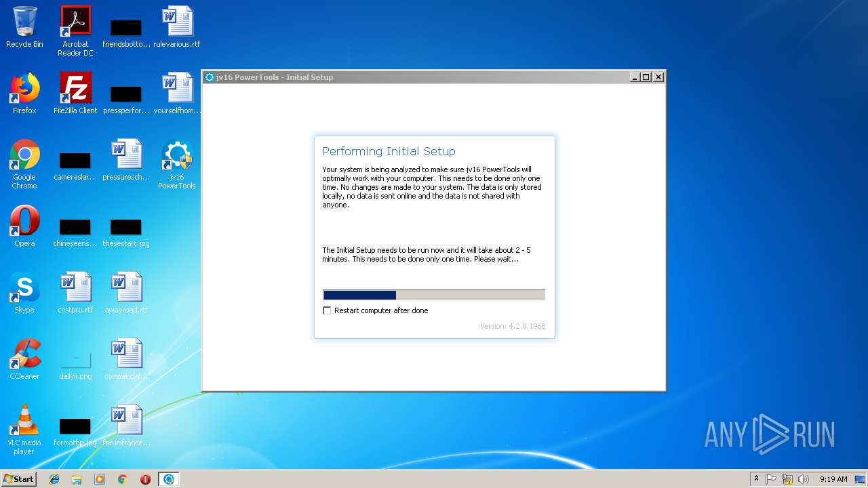This screenshot has height=488, width=868.
Task: Open the volume speaker tray icon
Action: (x=804, y=479)
